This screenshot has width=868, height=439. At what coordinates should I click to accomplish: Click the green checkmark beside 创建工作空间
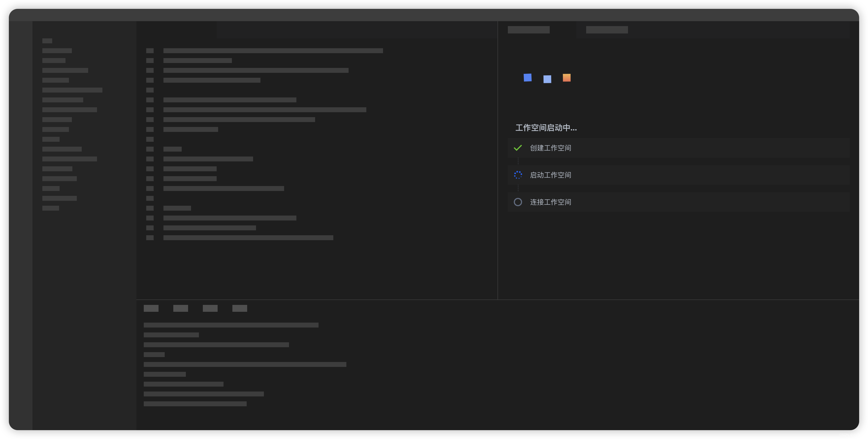517,148
